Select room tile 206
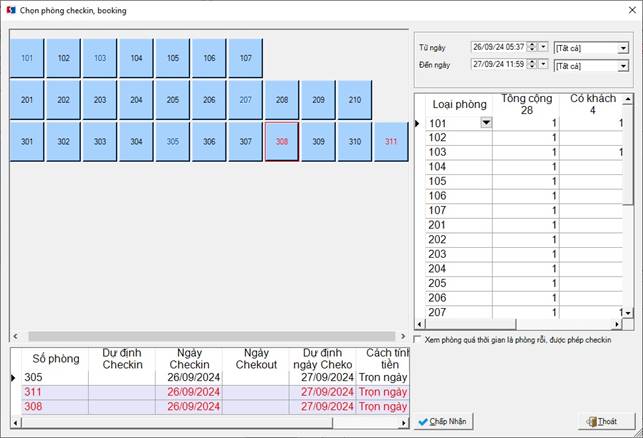Viewport: 643px width, 438px height. click(x=209, y=100)
